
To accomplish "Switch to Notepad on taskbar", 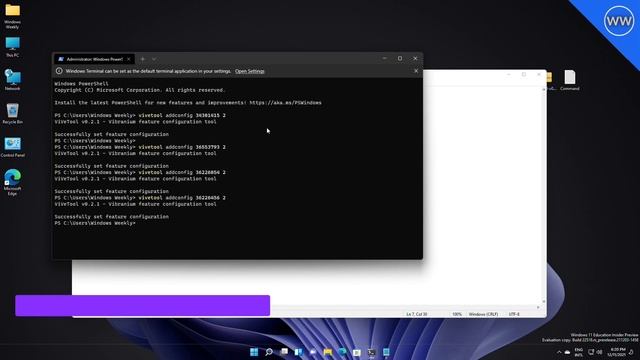I will [x=386, y=352].
